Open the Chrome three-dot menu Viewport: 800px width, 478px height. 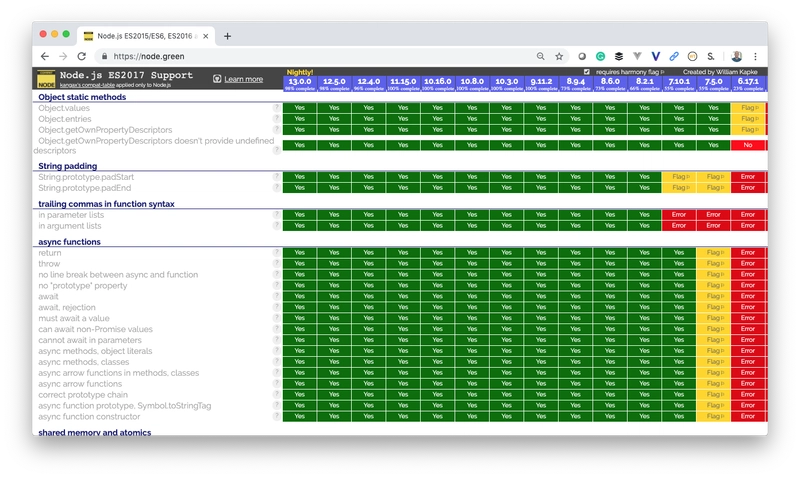tap(757, 57)
